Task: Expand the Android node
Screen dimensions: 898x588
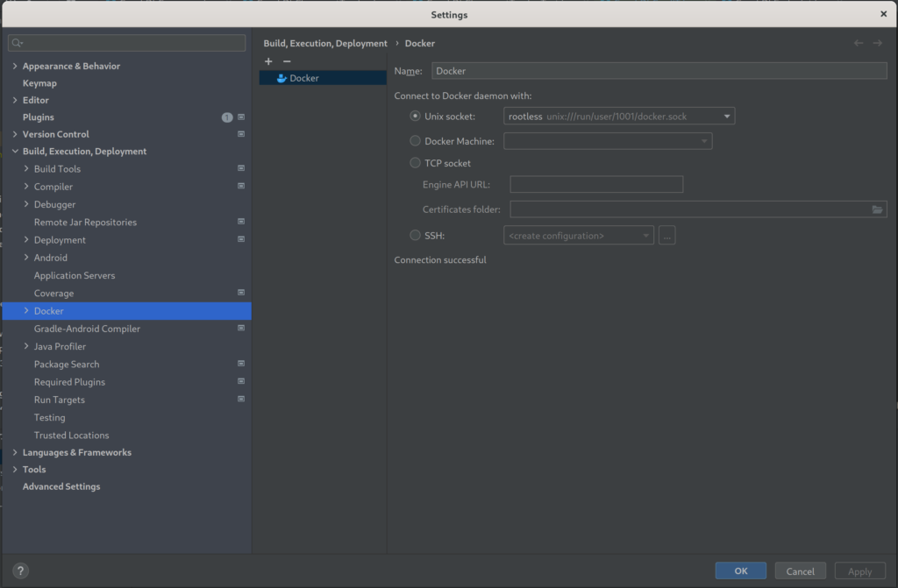Action: pos(26,257)
